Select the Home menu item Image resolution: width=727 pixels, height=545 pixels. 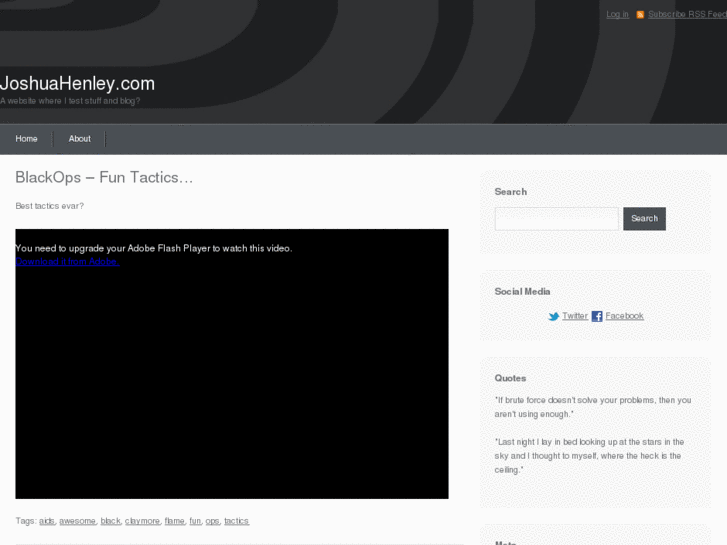click(x=26, y=139)
